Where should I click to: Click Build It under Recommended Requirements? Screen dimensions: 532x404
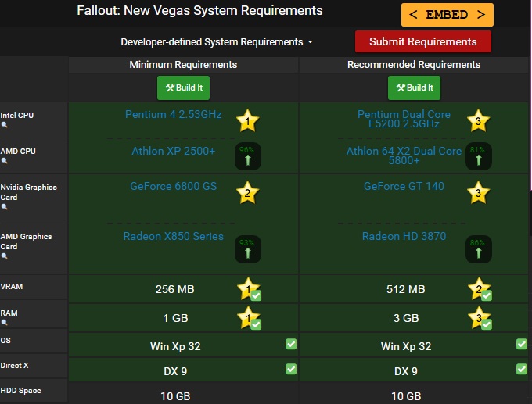click(x=414, y=88)
